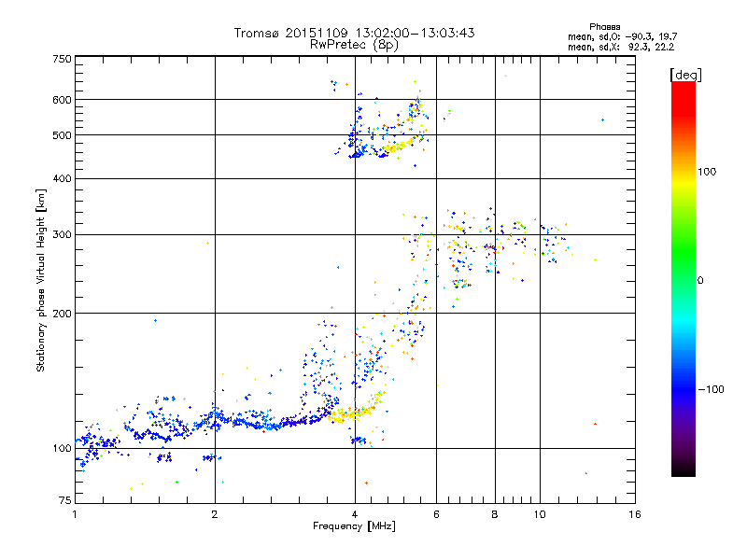Click the 'Frequency [MHz]' axis label

(x=355, y=526)
